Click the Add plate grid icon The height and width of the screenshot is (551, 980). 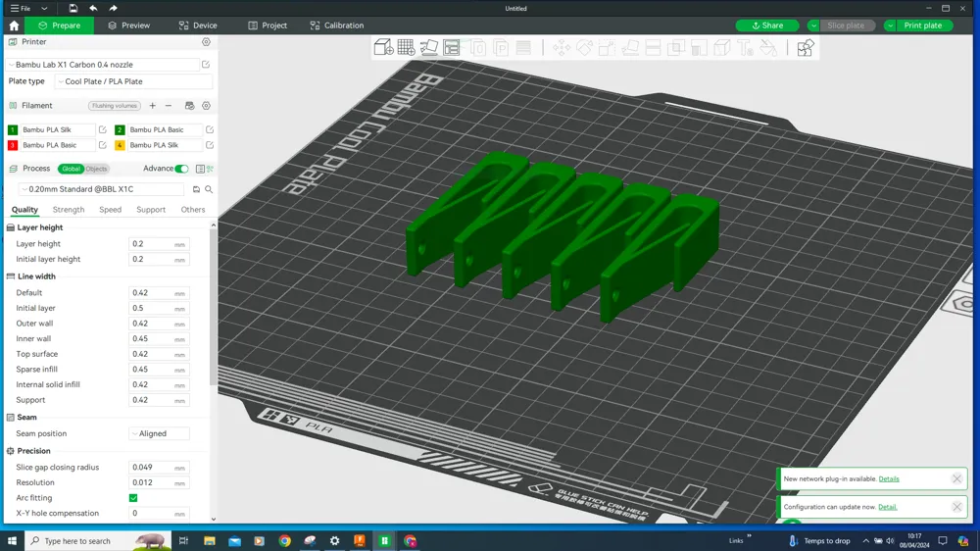tap(406, 48)
